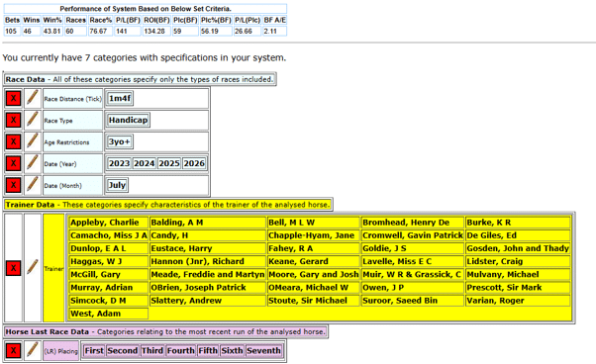The width and height of the screenshot is (596, 364).
Task: Remove Date (Month) category with red X
Action: [x=13, y=185]
